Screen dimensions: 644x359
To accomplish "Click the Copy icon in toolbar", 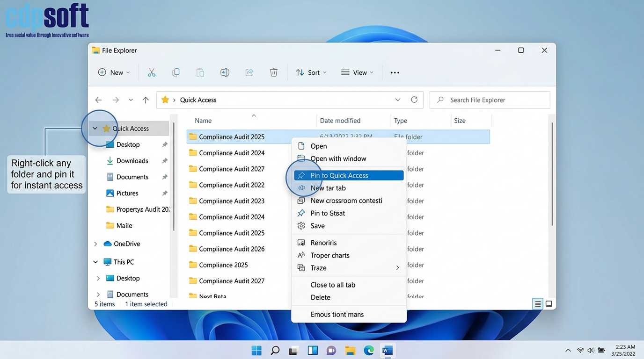I will 176,72.
